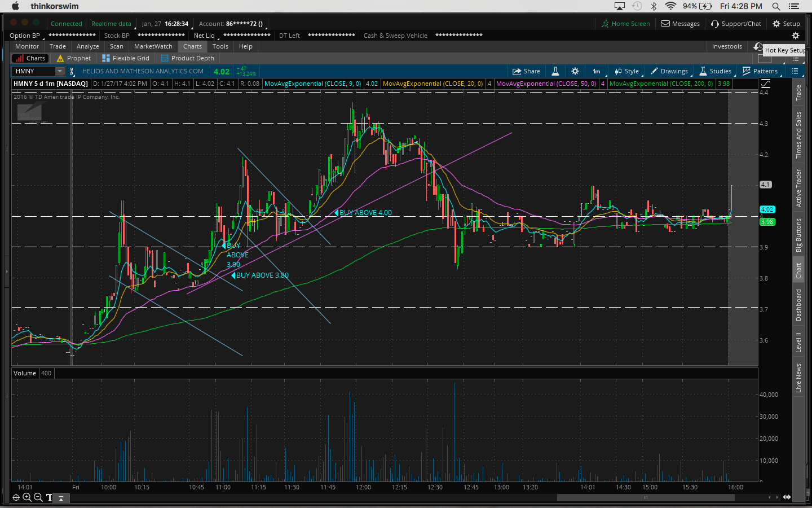
Task: Click the Share chart button
Action: 526,71
